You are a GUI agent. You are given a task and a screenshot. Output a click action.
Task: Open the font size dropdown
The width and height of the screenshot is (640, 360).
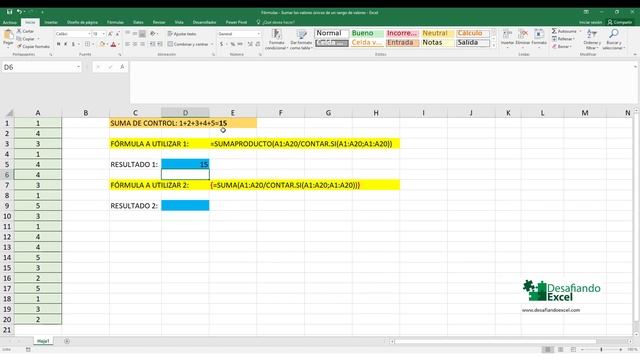pos(104,34)
